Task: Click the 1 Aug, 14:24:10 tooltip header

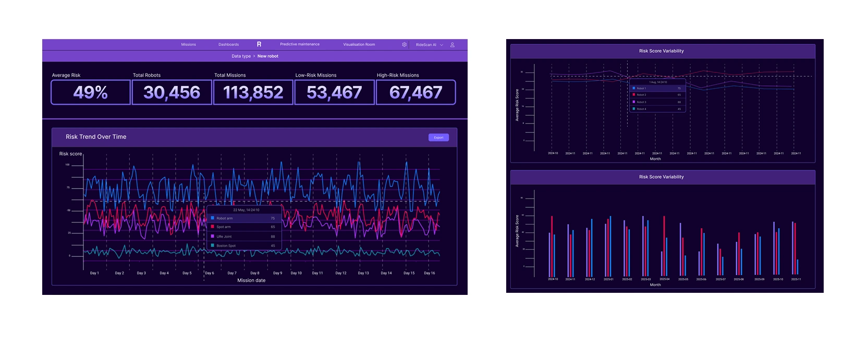Action: (658, 82)
